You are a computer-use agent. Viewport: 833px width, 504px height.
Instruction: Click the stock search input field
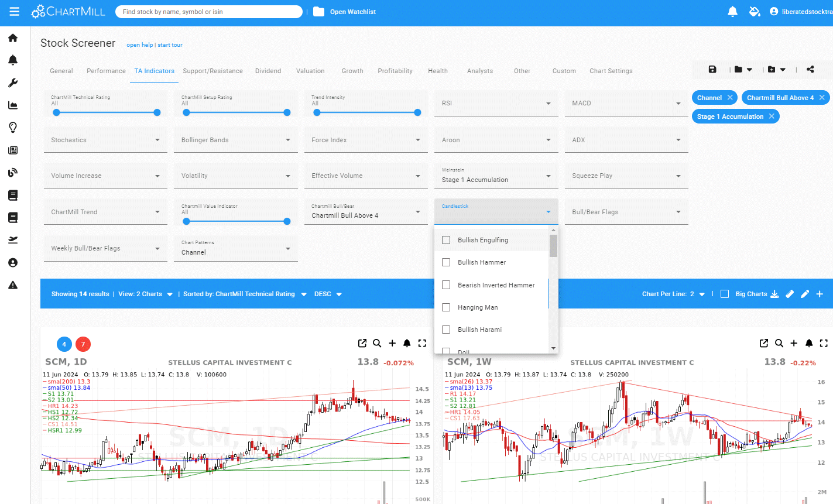(x=208, y=12)
